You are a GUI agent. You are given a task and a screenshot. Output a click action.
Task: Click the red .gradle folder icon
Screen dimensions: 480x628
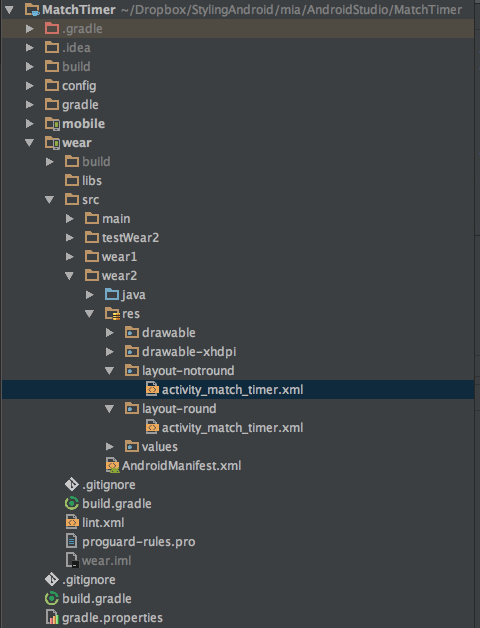pos(52,28)
